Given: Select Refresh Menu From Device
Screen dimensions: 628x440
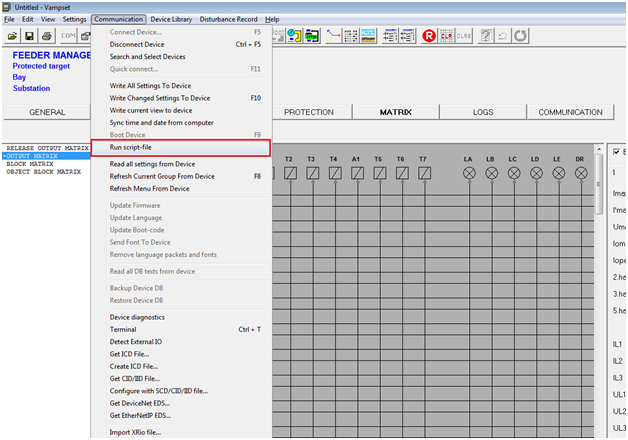Looking at the screenshot, I should click(181, 189).
